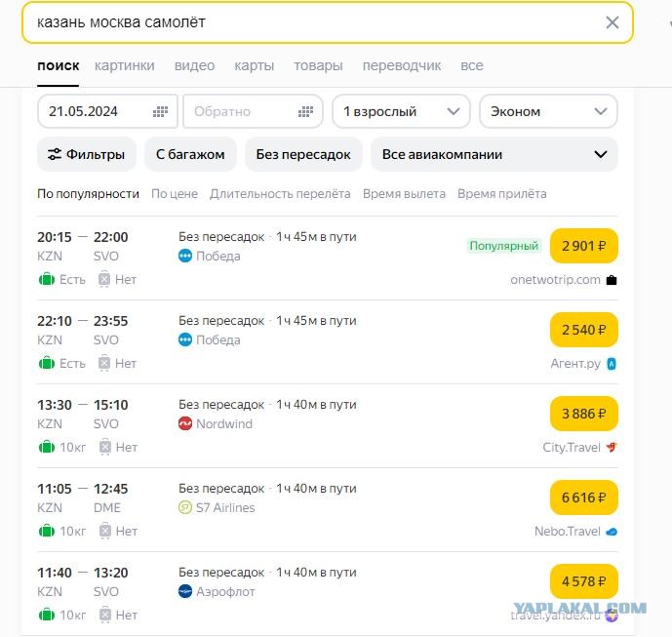672x637 pixels.
Task: Switch to the картинки tab
Action: pyautogui.click(x=124, y=65)
